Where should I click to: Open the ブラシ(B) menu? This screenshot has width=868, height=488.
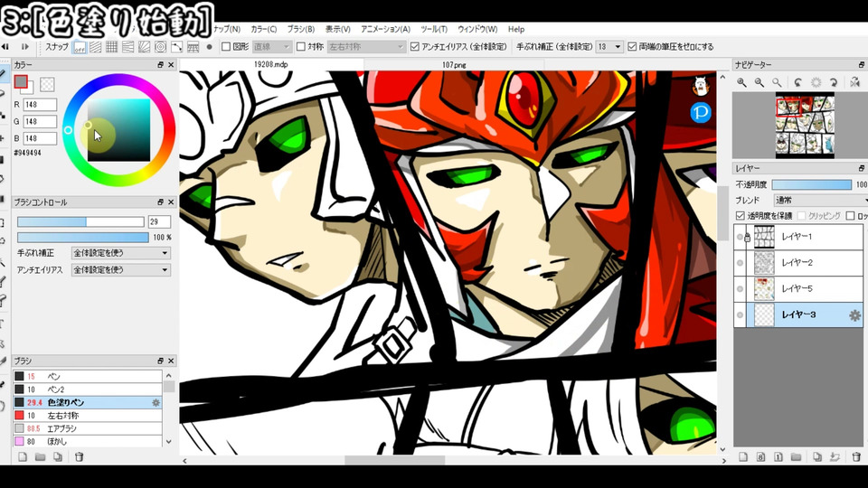(x=300, y=29)
